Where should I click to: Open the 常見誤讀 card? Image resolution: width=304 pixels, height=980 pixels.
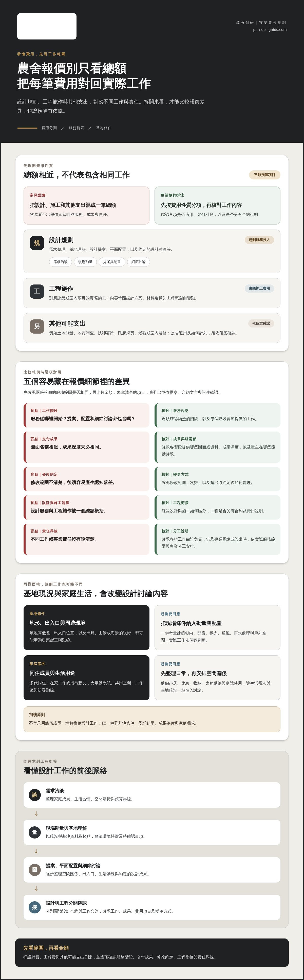(86, 206)
